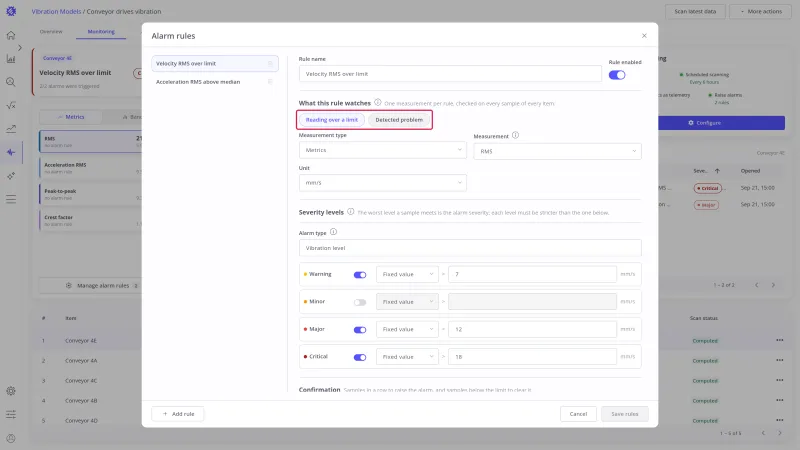Open the user account sidebar icon
The width and height of the screenshot is (800, 450).
(11, 438)
